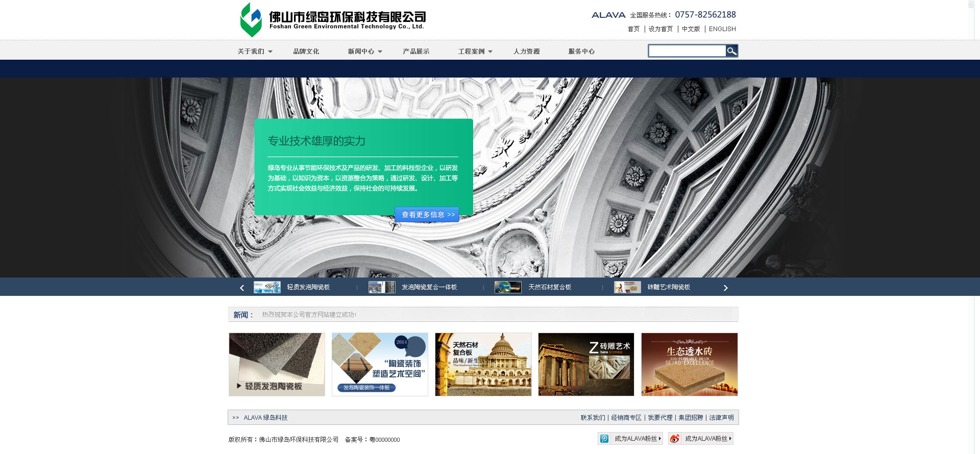
Task: Click the 查看更多信息 button
Action: [427, 215]
